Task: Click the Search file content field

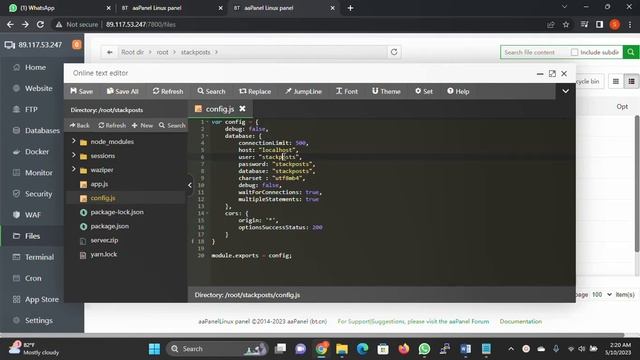Action: (x=534, y=52)
